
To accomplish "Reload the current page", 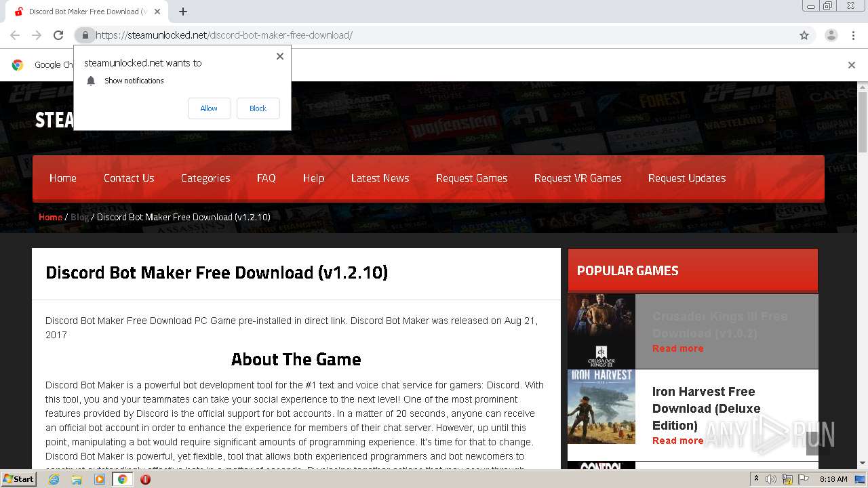I will coord(58,35).
